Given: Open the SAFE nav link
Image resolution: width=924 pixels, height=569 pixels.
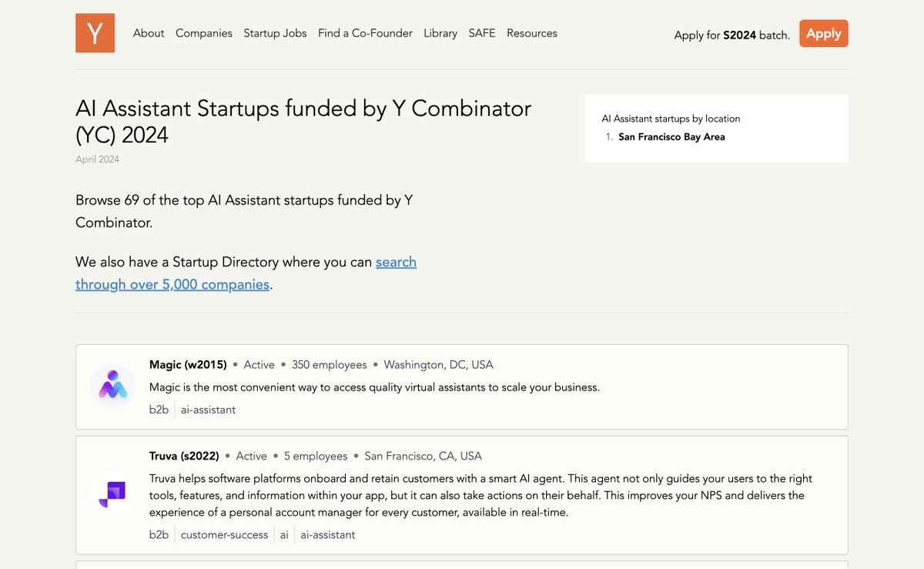Looking at the screenshot, I should [482, 33].
